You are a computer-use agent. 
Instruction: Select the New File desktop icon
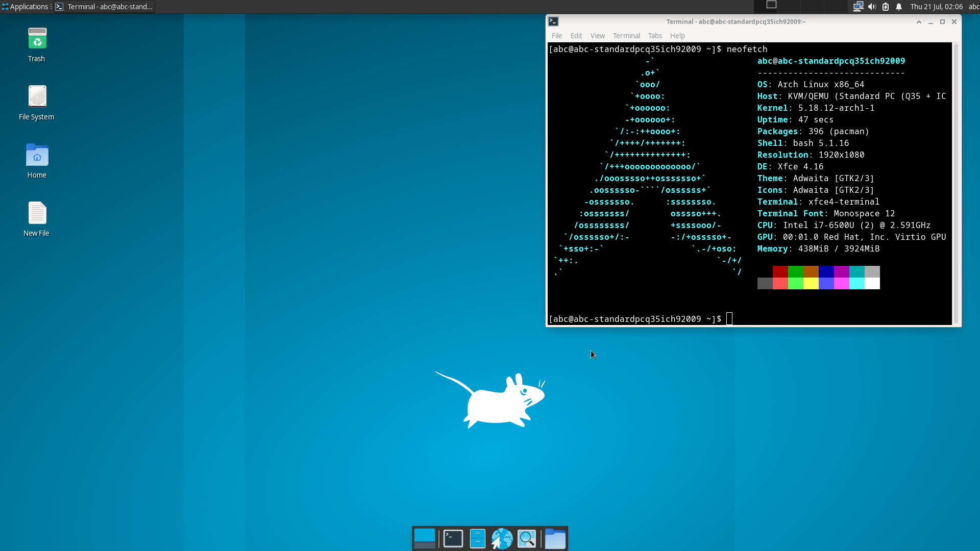click(37, 214)
